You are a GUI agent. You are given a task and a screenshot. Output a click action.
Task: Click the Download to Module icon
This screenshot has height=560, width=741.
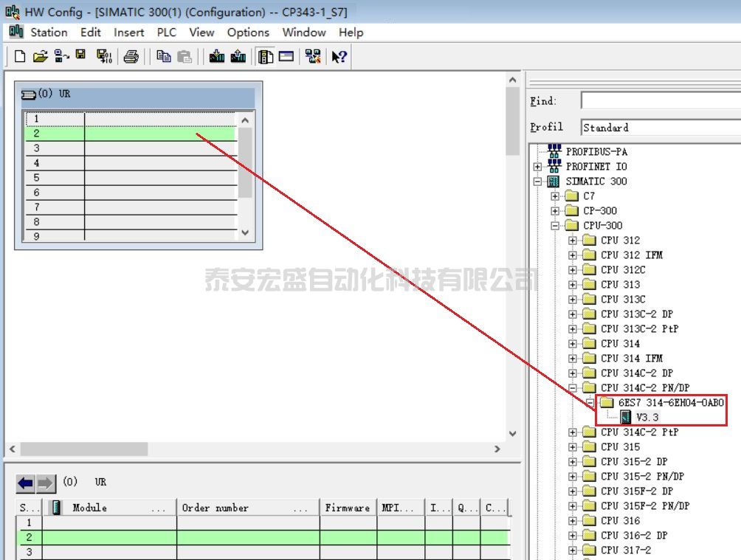(217, 57)
